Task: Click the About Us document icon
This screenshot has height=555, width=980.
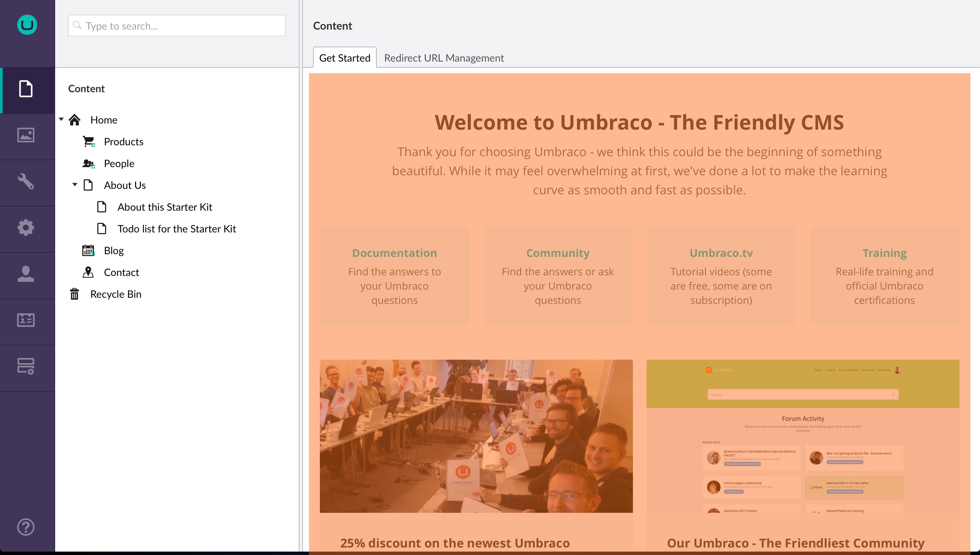Action: [88, 185]
